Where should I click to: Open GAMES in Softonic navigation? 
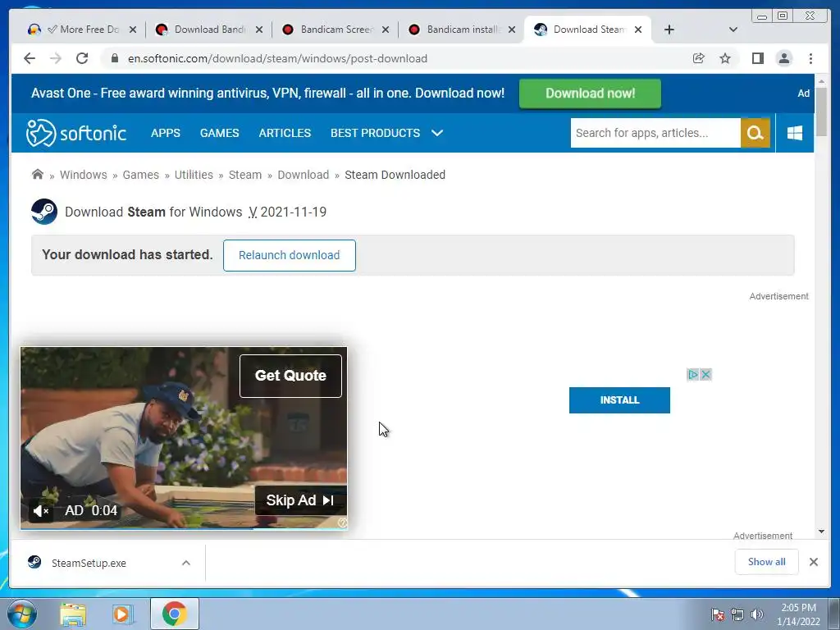click(220, 133)
